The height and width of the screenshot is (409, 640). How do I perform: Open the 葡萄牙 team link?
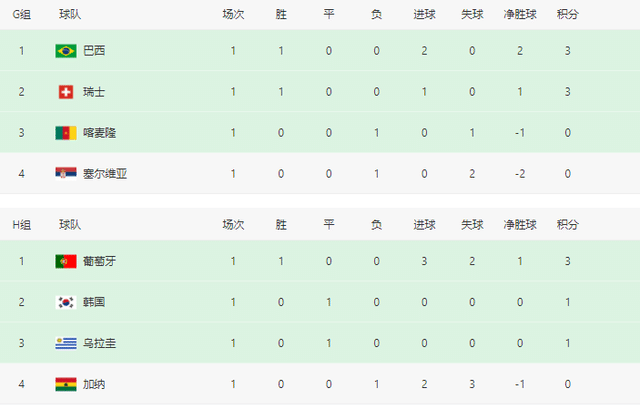[100, 261]
